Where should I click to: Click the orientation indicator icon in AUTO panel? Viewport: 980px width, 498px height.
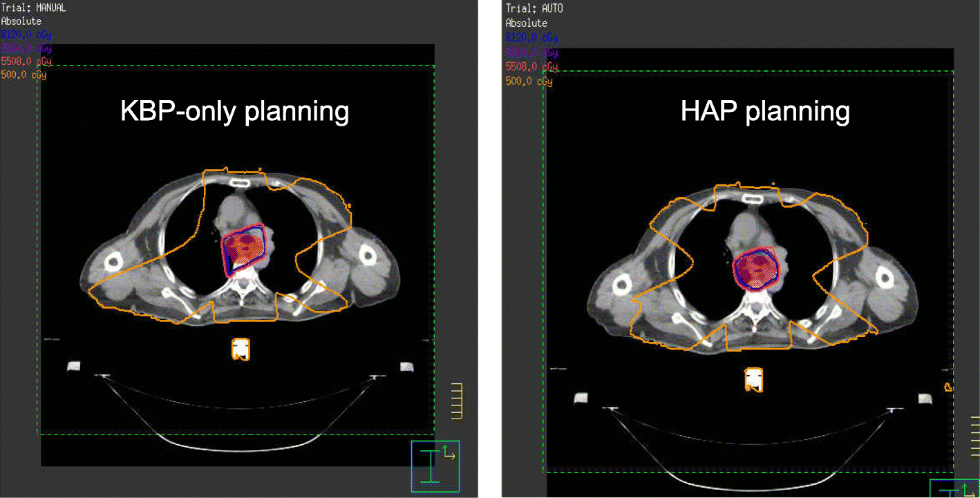coord(955,488)
